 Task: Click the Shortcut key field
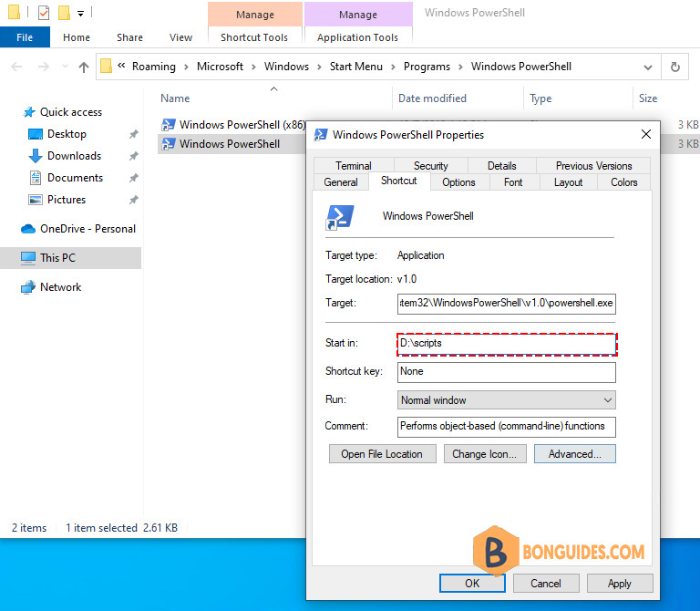[506, 372]
